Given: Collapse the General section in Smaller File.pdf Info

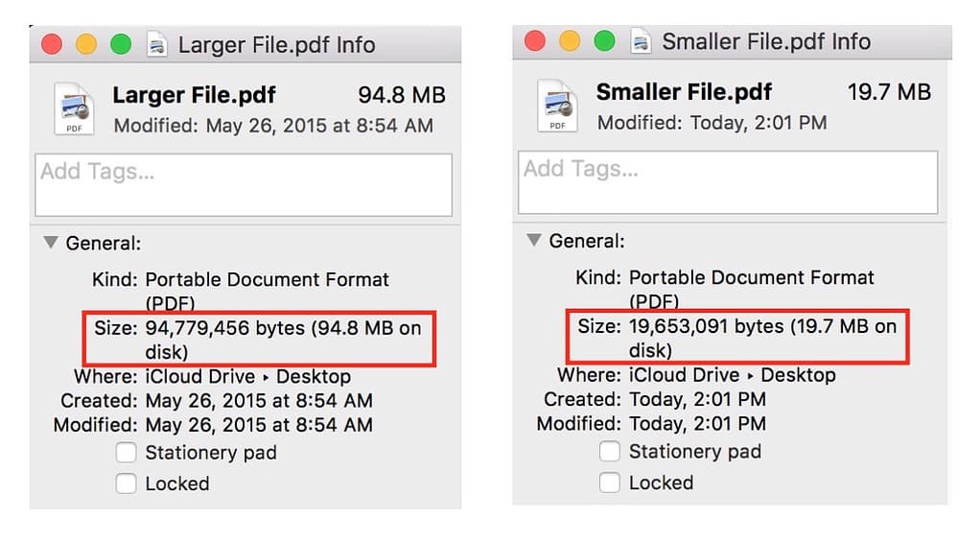Looking at the screenshot, I should pos(534,240).
